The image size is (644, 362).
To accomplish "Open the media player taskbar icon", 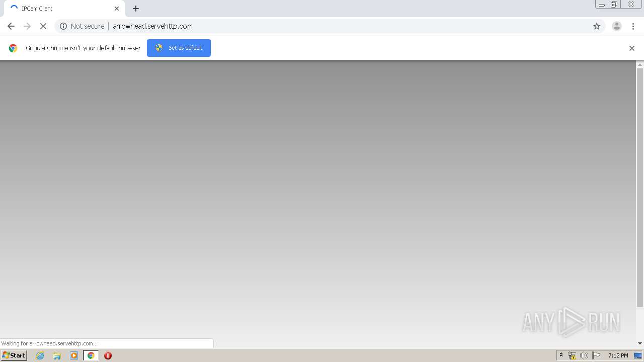I will tap(74, 355).
